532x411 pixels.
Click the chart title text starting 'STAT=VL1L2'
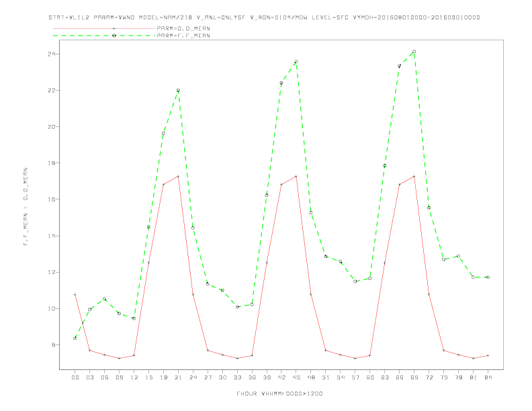(264, 17)
